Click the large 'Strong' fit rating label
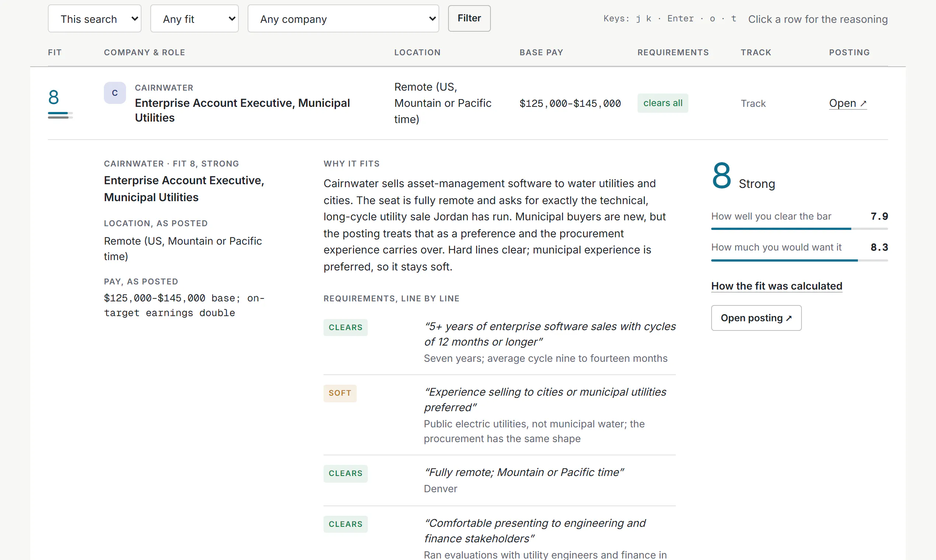 pyautogui.click(x=757, y=184)
